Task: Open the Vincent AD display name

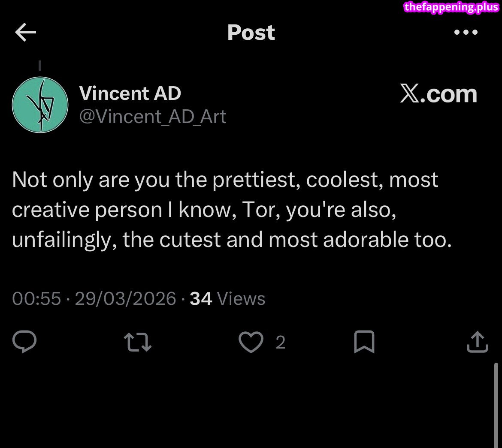Action: tap(130, 93)
